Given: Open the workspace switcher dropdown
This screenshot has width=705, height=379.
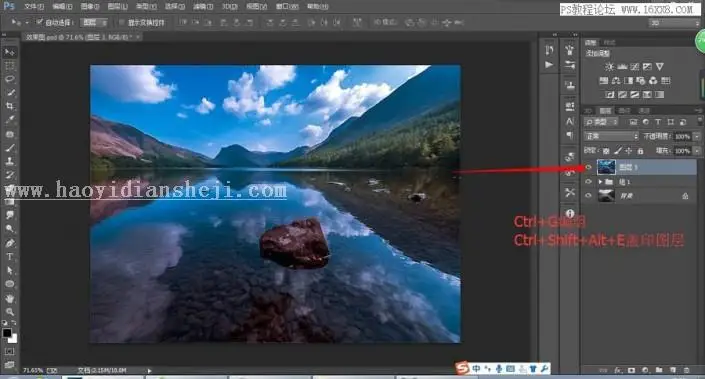Looking at the screenshot, I should 674,22.
